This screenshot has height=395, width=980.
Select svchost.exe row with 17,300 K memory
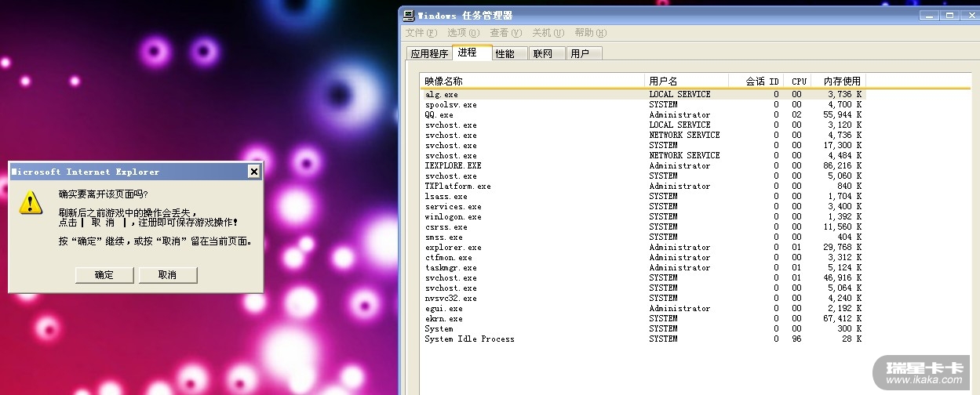tap(643, 145)
